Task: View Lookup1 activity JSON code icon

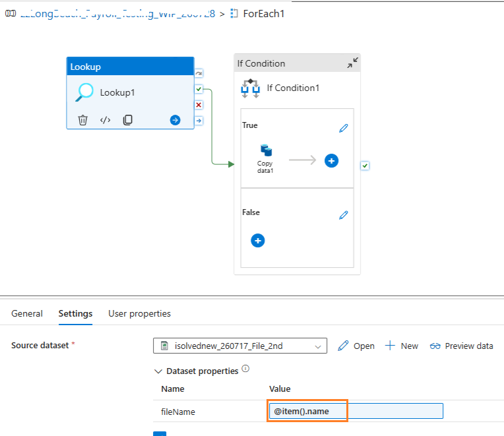Action: pyautogui.click(x=105, y=120)
